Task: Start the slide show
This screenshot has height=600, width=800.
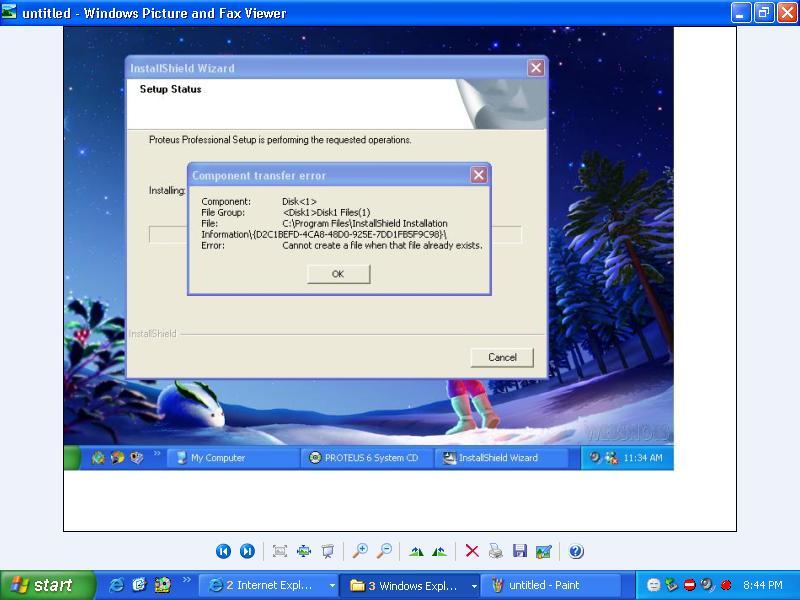Action: click(x=328, y=551)
